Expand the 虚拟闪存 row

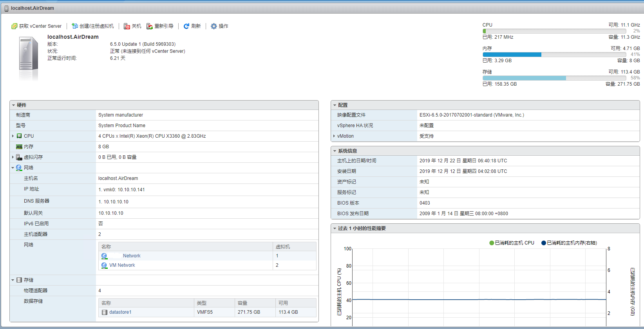pyautogui.click(x=13, y=157)
